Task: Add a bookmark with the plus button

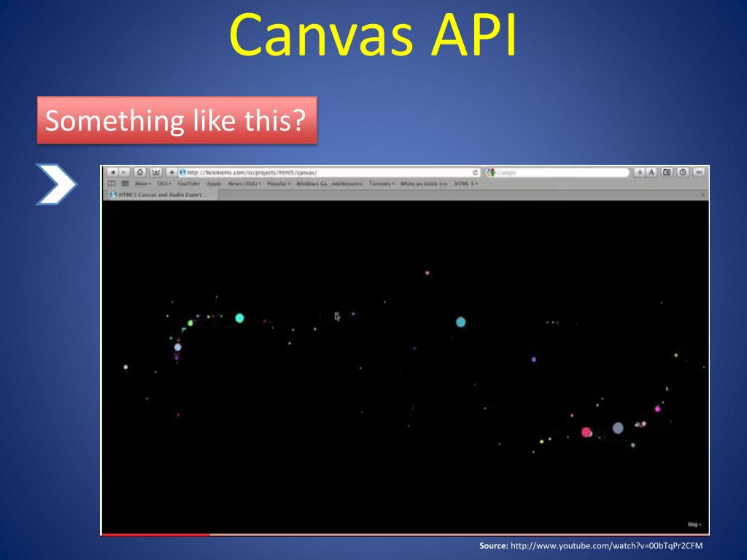Action: pos(171,172)
